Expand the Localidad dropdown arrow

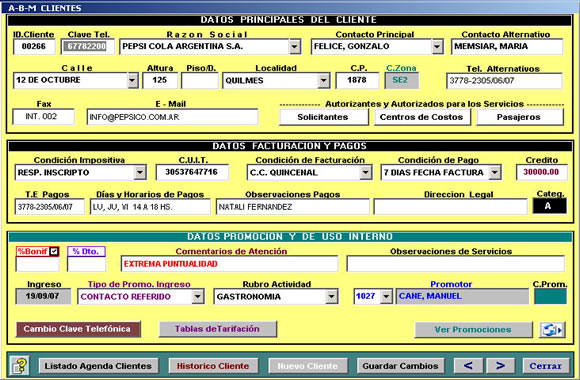[x=324, y=80]
